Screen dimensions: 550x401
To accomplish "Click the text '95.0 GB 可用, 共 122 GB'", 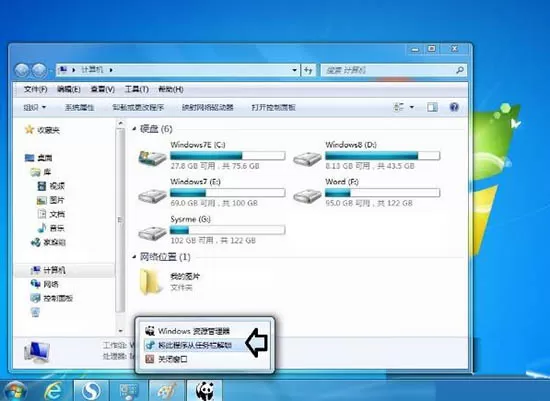I will pos(369,203).
